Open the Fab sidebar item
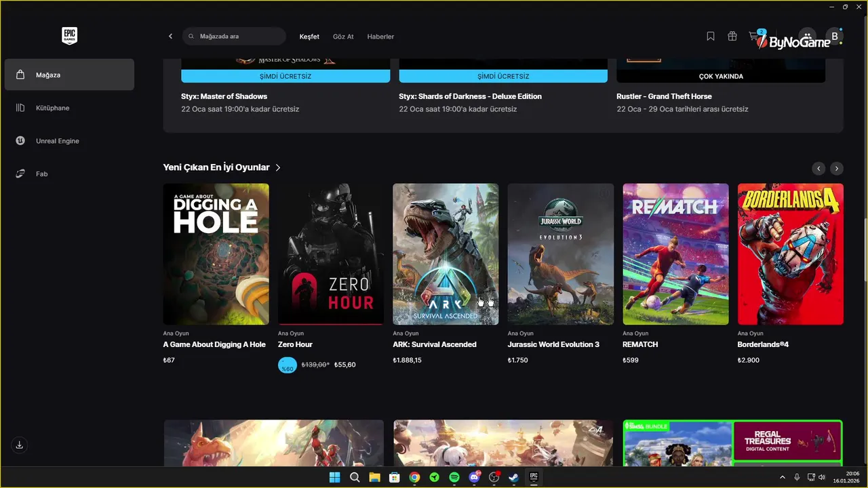Image resolution: width=868 pixels, height=488 pixels. coord(69,174)
